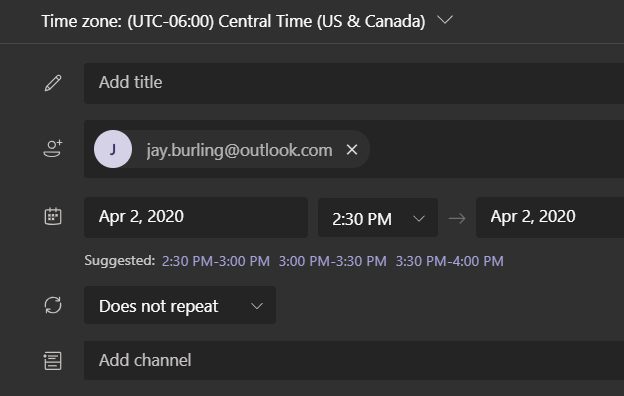Image resolution: width=624 pixels, height=396 pixels.
Task: Click the jay.burling@outlook.com address text
Action: [x=239, y=150]
